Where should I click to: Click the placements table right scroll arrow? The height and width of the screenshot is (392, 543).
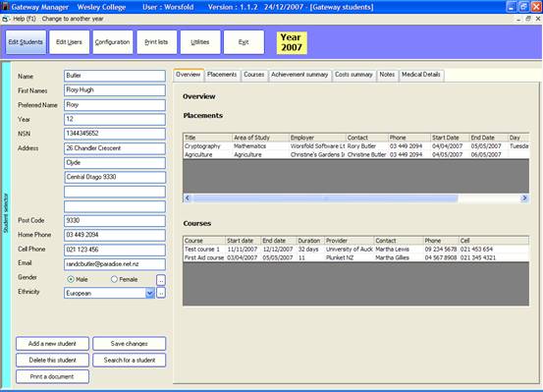tap(524, 197)
